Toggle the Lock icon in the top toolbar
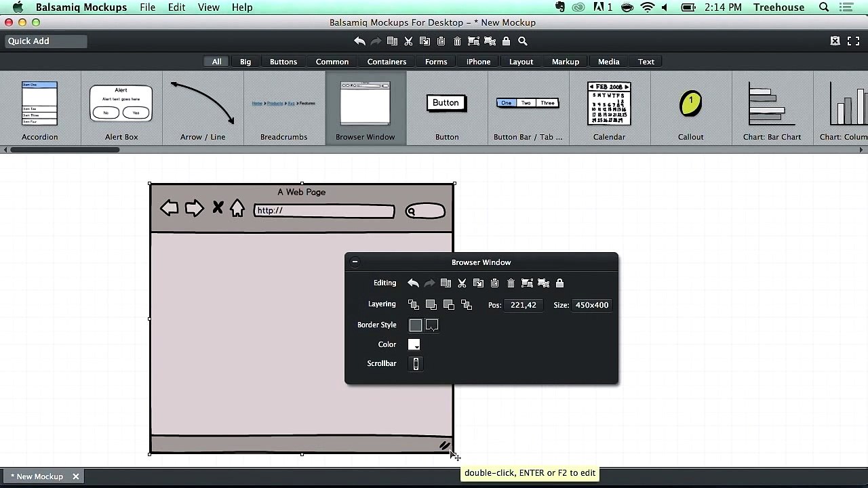 point(506,41)
